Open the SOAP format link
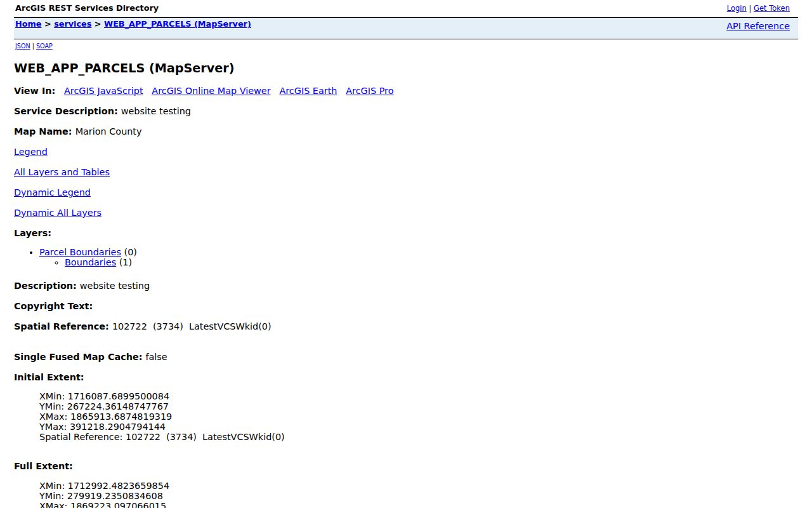 click(44, 46)
